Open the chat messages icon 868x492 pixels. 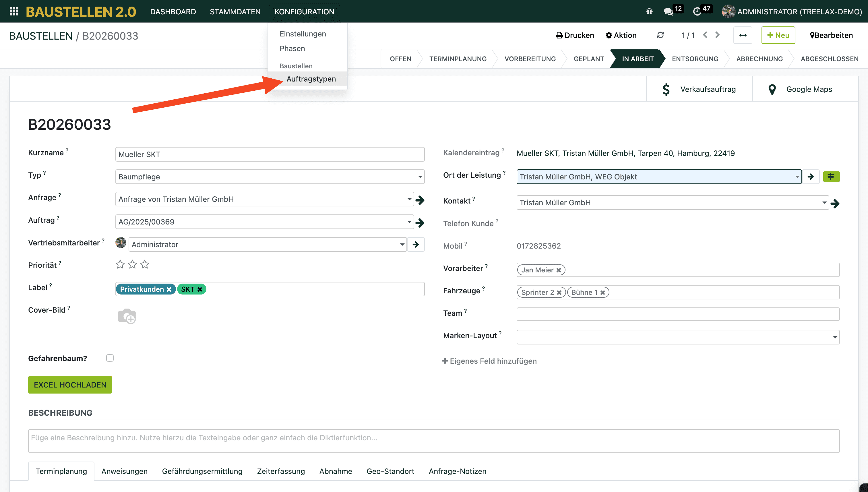[668, 11]
